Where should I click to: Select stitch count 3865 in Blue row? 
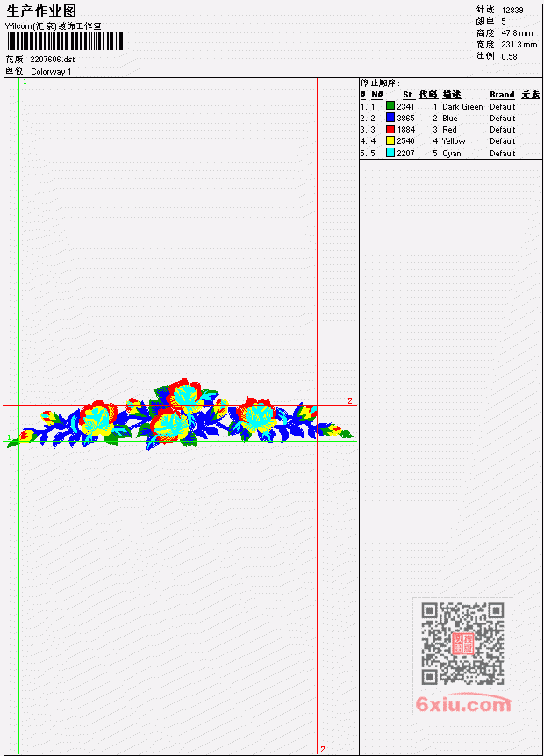click(405, 119)
